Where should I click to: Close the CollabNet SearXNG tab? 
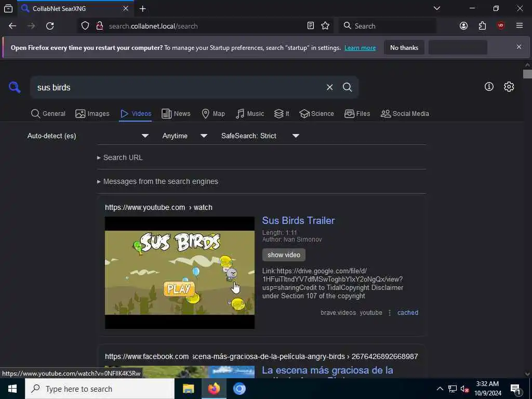pyautogui.click(x=126, y=8)
